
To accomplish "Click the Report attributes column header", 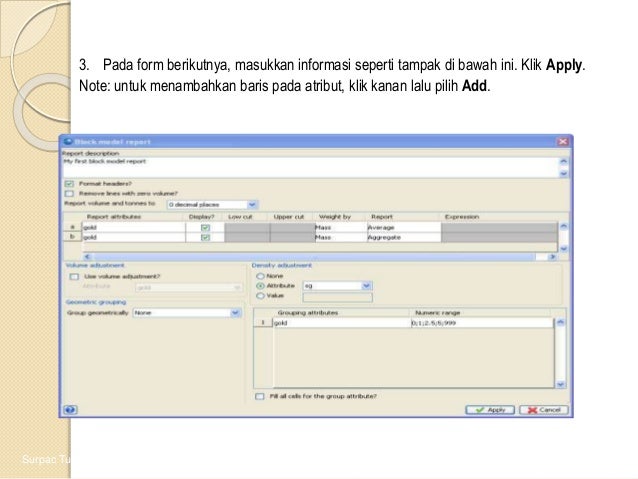I will tap(114, 217).
